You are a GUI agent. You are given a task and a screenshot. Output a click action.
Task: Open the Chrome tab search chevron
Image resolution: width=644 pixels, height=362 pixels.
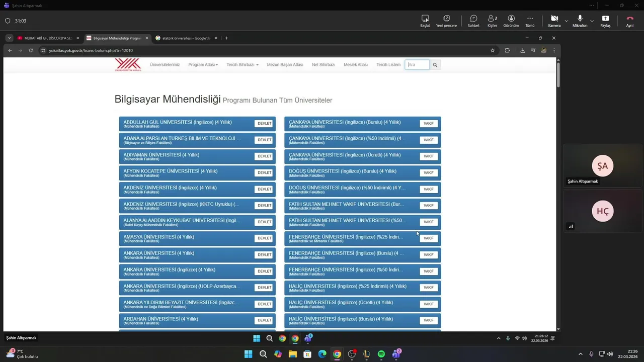[9, 38]
